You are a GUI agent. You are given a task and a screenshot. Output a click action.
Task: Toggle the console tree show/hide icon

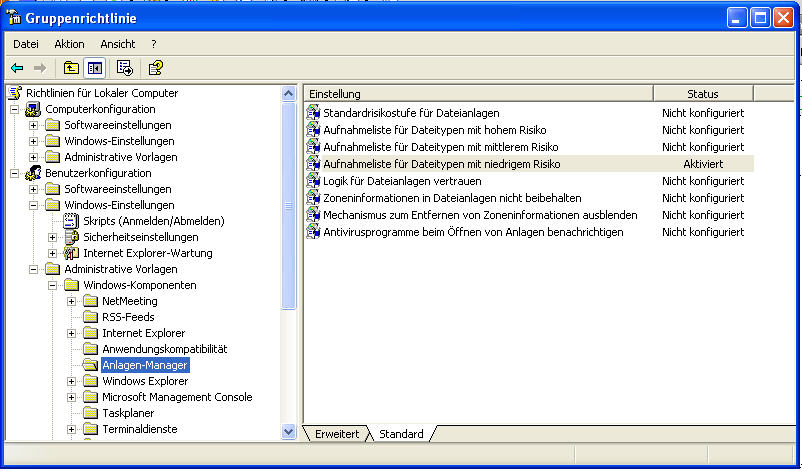tap(95, 68)
